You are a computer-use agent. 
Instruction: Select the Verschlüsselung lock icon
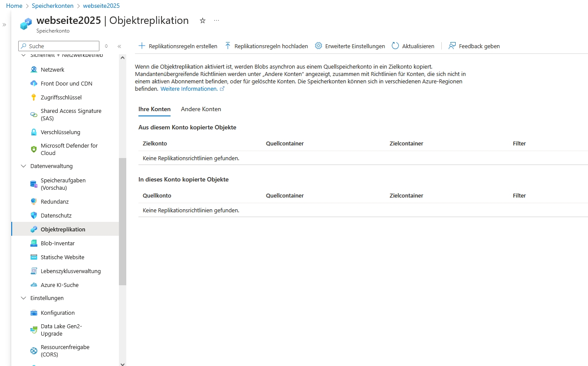[34, 132]
